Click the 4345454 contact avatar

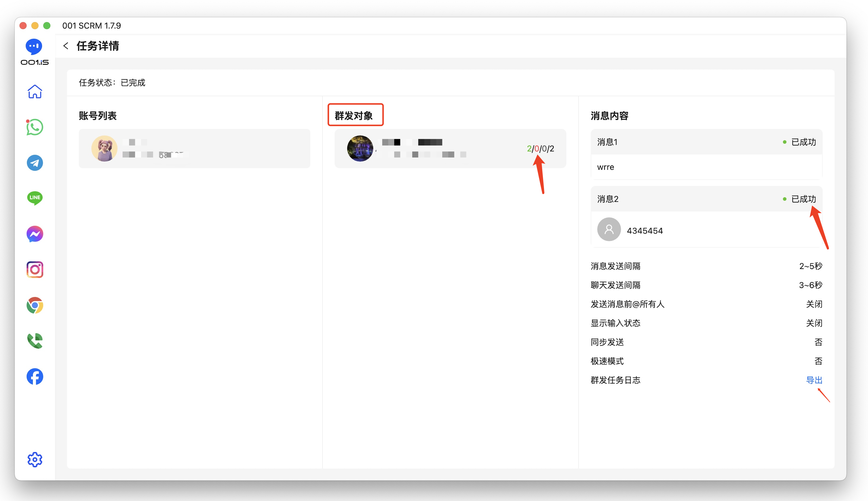[608, 229]
